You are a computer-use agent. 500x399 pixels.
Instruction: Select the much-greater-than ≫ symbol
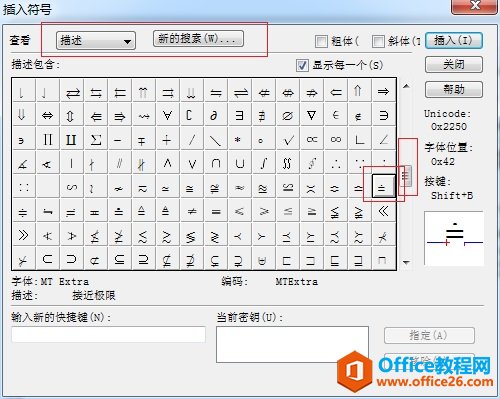point(23,235)
